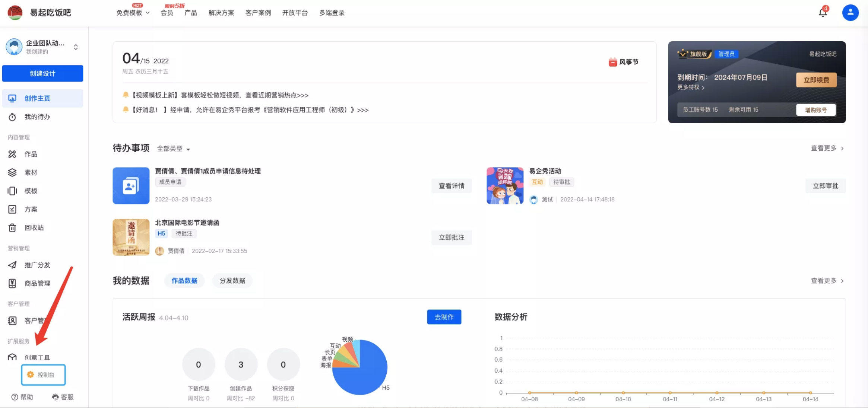The image size is (868, 408).
Task: Click the 互动 tag on 易企秀活动
Action: 537,182
